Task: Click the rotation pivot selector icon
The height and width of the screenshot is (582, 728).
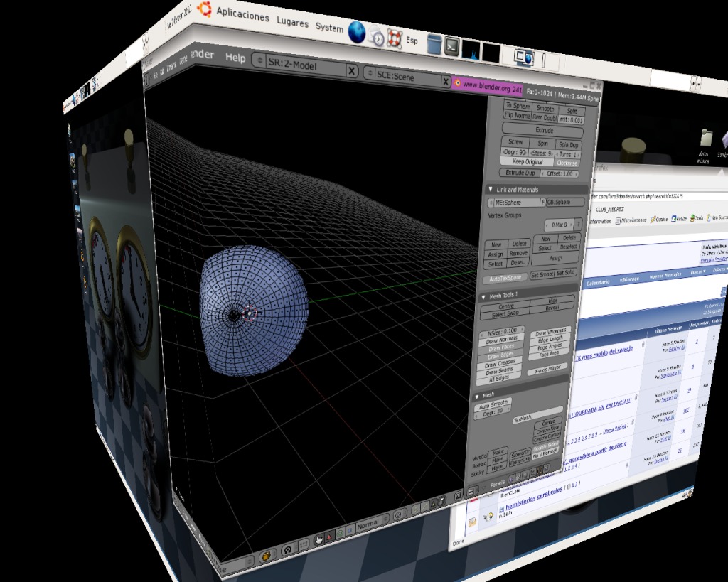Action: click(x=287, y=550)
